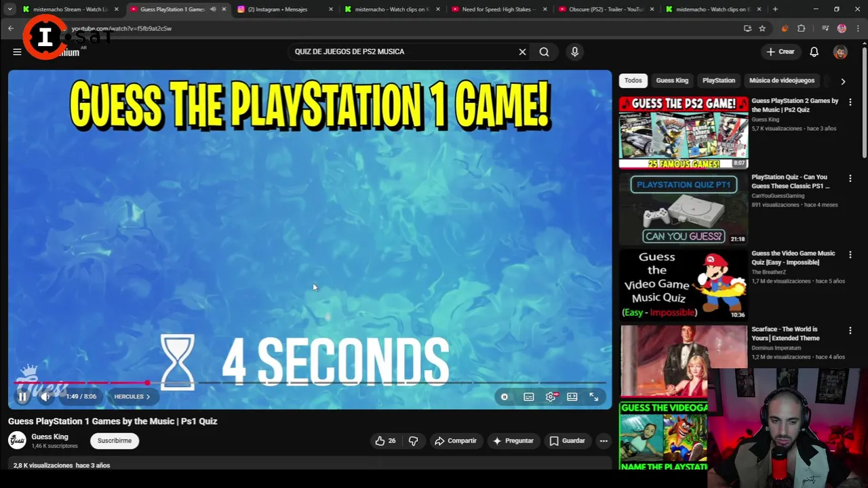Screen dimensions: 868x488
Task: Open PlayStation Quiz PT1 thumbnail
Action: 684,209
